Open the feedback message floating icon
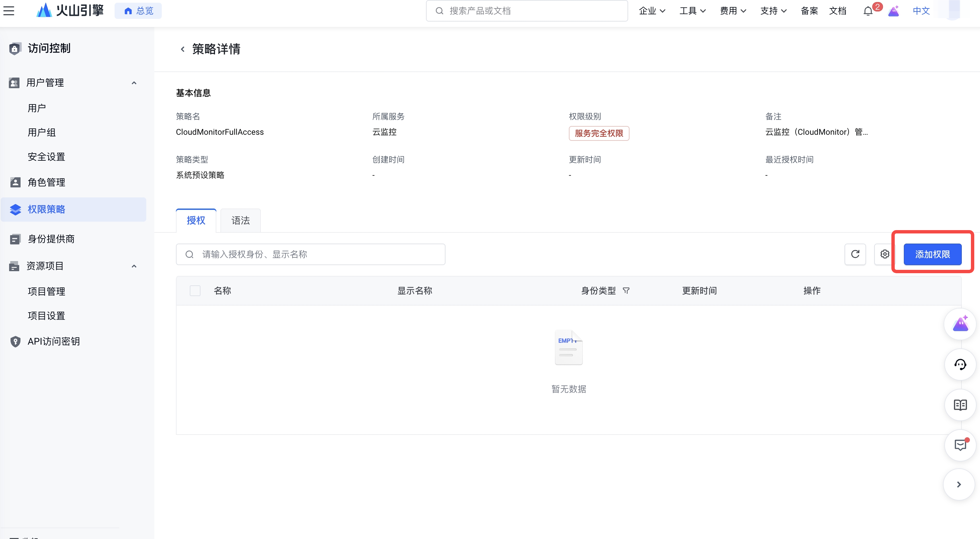This screenshot has width=980, height=539. point(960,445)
